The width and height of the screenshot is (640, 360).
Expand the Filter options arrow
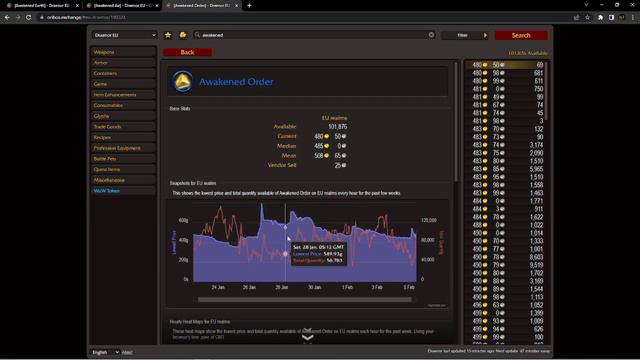(485, 35)
